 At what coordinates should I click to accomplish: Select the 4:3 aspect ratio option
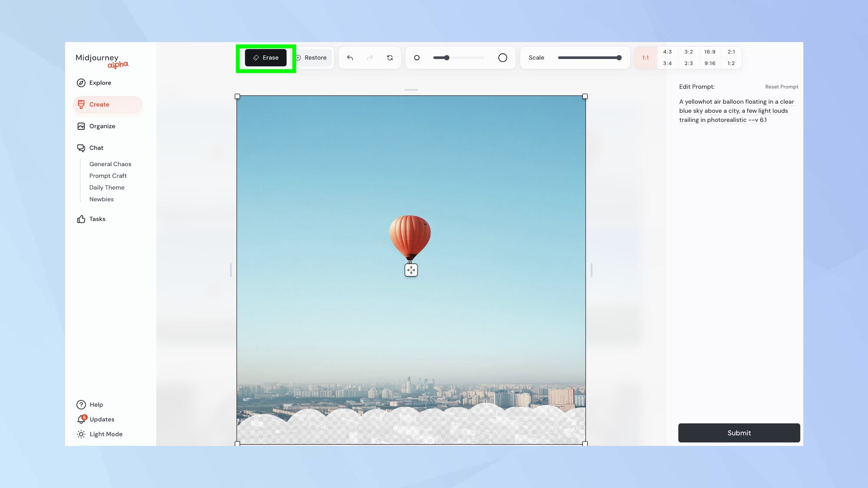pos(667,52)
